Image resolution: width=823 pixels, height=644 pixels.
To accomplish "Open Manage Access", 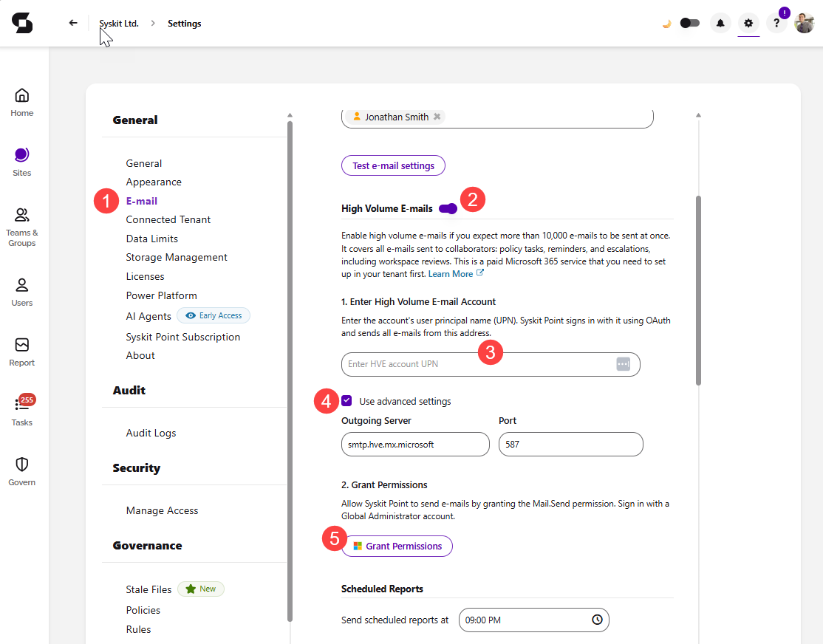I will click(x=162, y=510).
